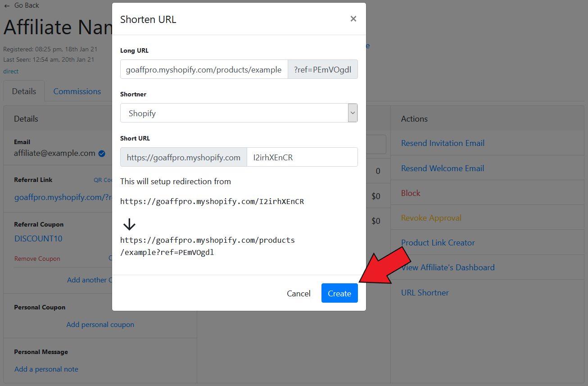The width and height of the screenshot is (588, 386).
Task: Click Resend Invitation Email
Action: pyautogui.click(x=443, y=143)
